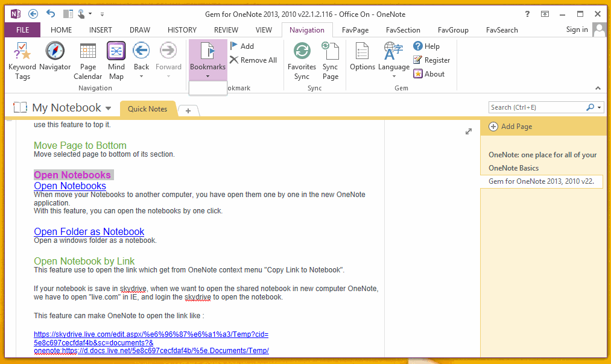This screenshot has height=364, width=611.
Task: Select the Gem for OneNote 2013 page
Action: [x=542, y=181]
